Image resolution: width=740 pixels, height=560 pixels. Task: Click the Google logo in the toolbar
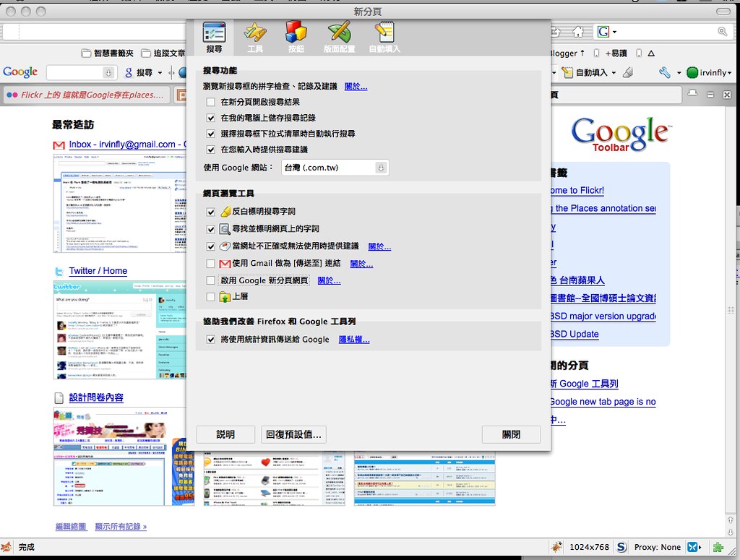pyautogui.click(x=20, y=72)
